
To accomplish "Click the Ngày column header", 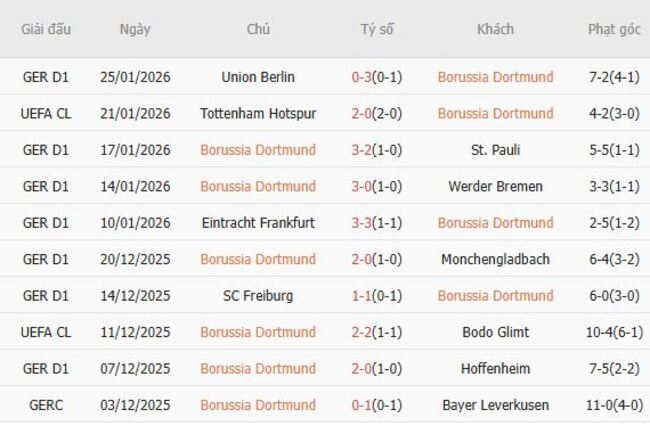I will pos(135,29).
